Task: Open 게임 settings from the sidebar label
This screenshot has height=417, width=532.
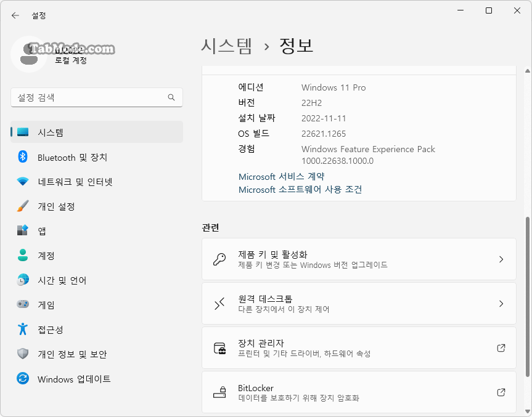Action: pyautogui.click(x=46, y=305)
